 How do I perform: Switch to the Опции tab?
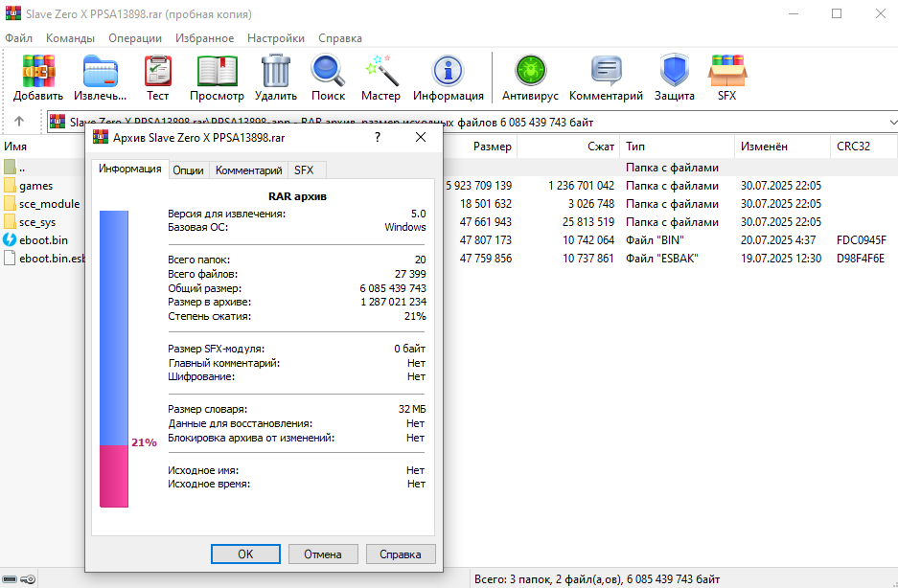188,170
